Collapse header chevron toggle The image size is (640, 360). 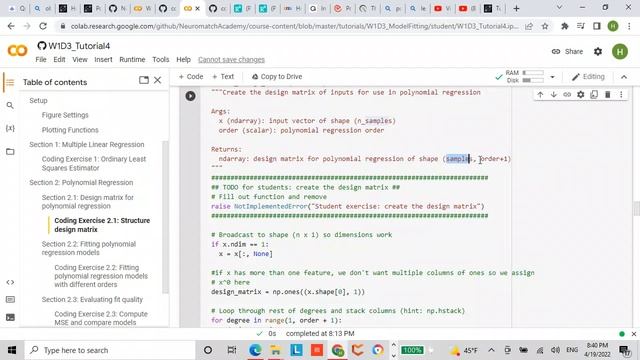624,77
